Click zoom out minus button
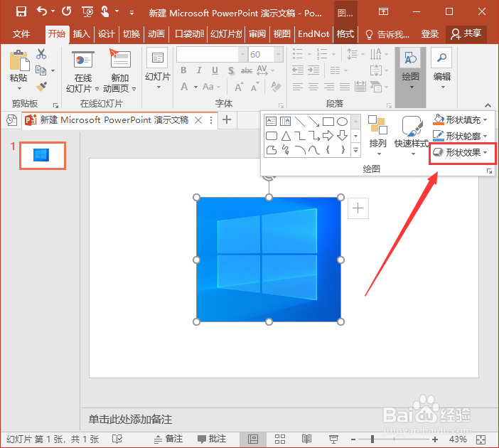The image size is (499, 448). (x=353, y=439)
